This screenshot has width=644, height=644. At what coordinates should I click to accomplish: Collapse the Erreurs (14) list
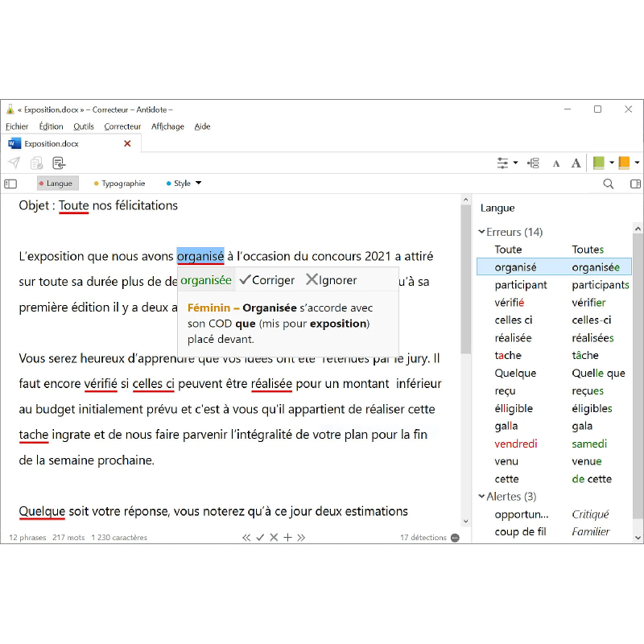[x=481, y=232]
